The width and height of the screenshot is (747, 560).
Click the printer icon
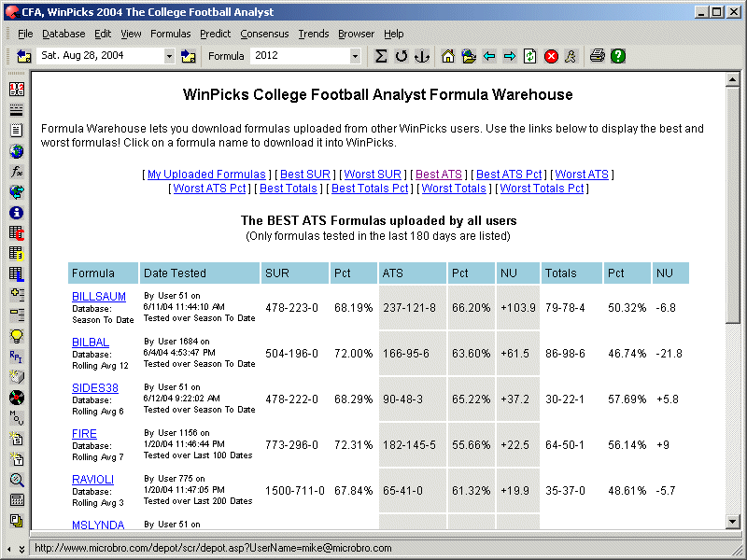597,56
